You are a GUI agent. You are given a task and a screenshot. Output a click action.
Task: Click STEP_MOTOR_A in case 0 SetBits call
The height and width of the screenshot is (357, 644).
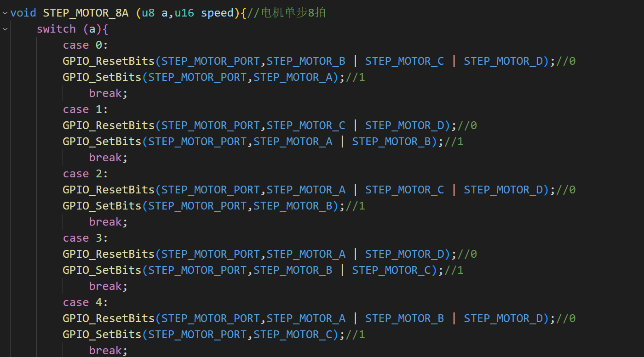coord(293,77)
